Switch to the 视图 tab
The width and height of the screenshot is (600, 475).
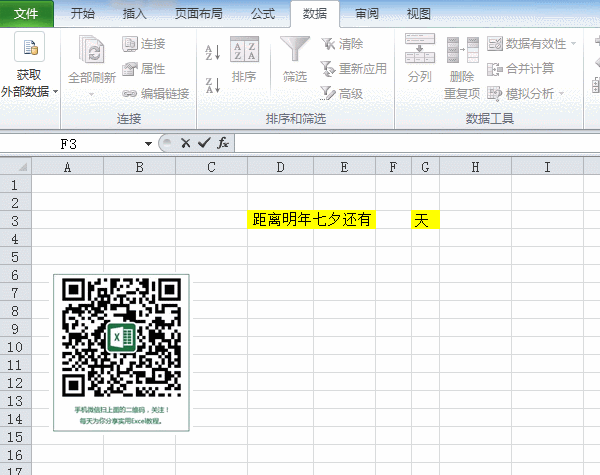point(419,13)
